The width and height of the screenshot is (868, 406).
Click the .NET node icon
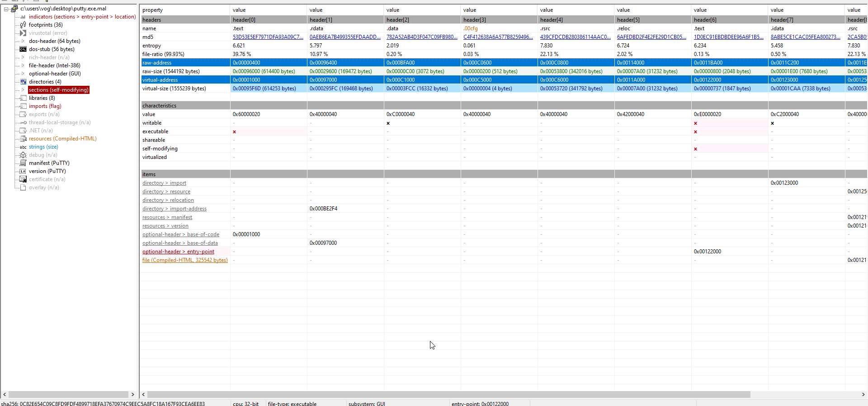pyautogui.click(x=23, y=131)
